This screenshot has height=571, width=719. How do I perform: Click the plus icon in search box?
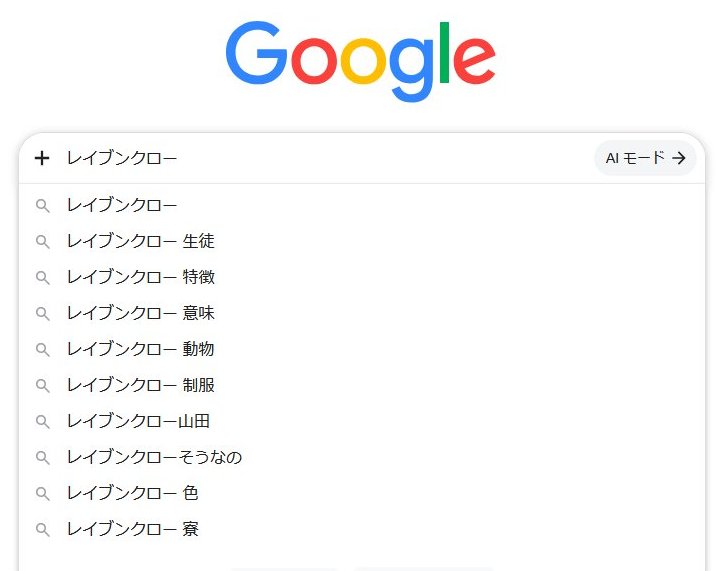point(42,158)
